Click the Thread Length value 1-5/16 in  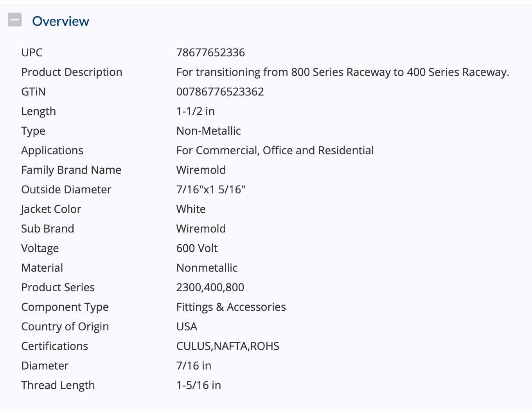pyautogui.click(x=199, y=385)
